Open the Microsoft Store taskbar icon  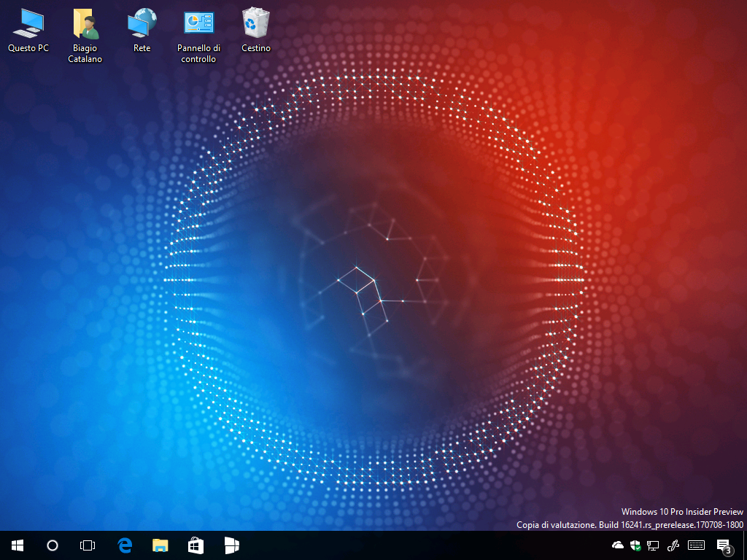coord(196,545)
